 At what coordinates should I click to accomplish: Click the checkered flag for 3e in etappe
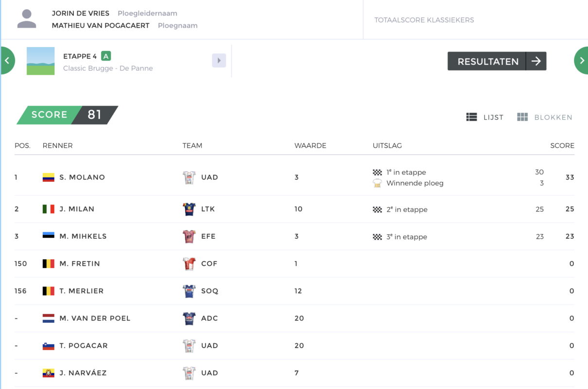click(377, 237)
